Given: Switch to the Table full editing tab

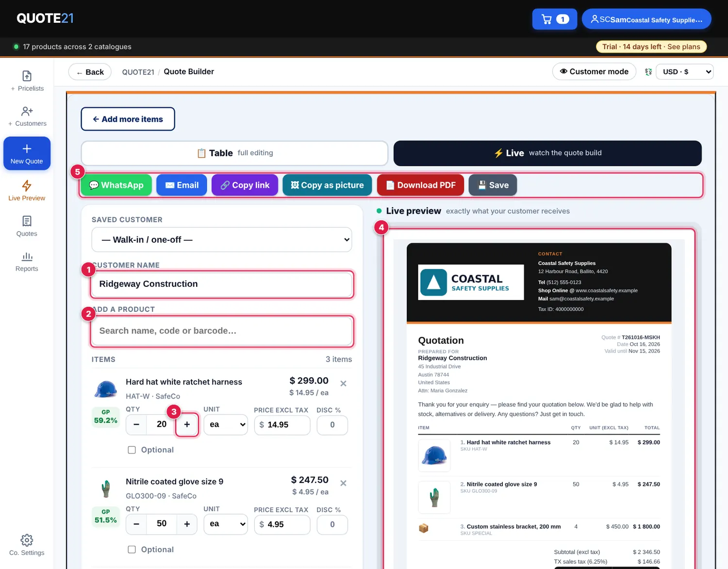Looking at the screenshot, I should pyautogui.click(x=234, y=153).
